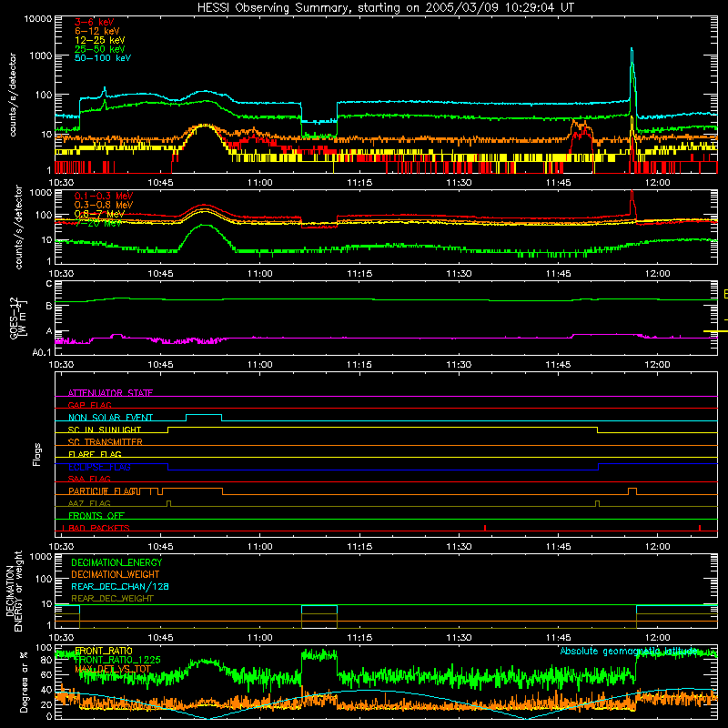
Task: Click the 0.8-7 MeV legend label
Action: [x=100, y=214]
